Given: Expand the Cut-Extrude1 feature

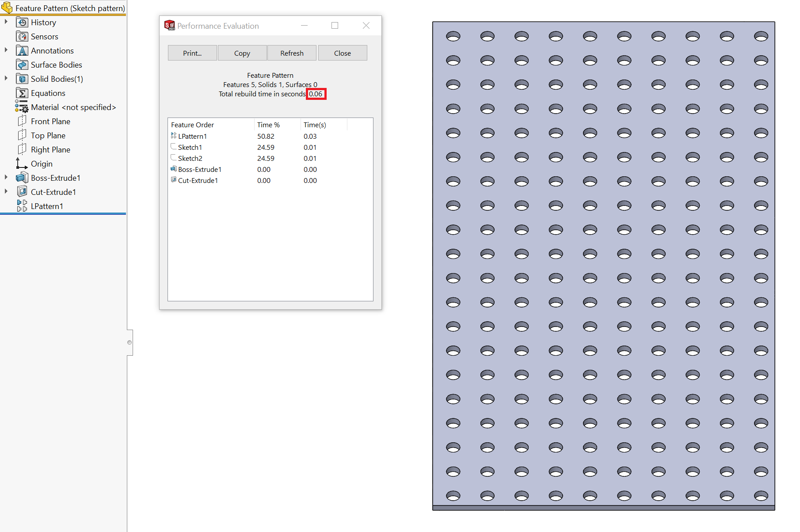Looking at the screenshot, I should pyautogui.click(x=6, y=192).
